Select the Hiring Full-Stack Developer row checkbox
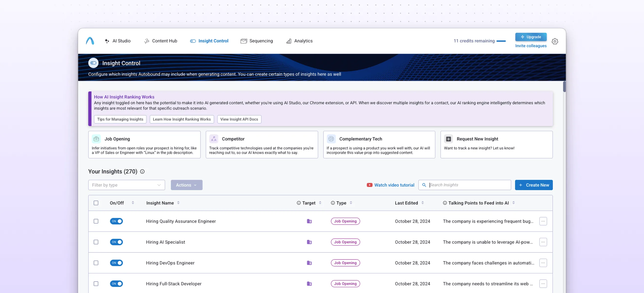This screenshot has height=293, width=644. (96, 283)
